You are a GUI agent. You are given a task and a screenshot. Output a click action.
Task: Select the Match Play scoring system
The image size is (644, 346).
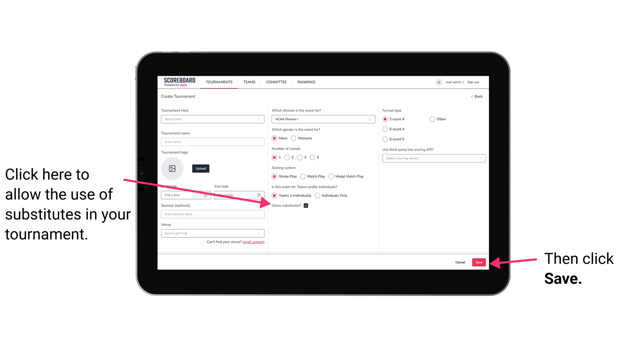pyautogui.click(x=303, y=176)
